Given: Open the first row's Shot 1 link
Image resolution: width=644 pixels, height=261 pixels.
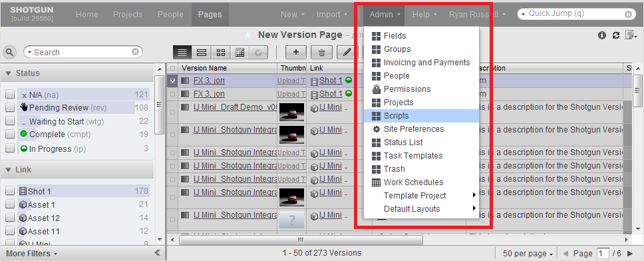Looking at the screenshot, I should click(x=331, y=81).
